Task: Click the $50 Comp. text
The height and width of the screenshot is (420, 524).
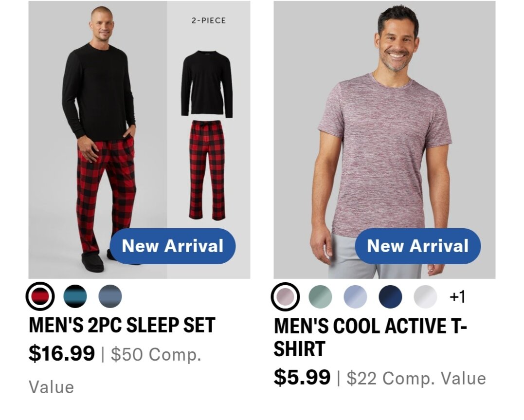Action: point(156,354)
